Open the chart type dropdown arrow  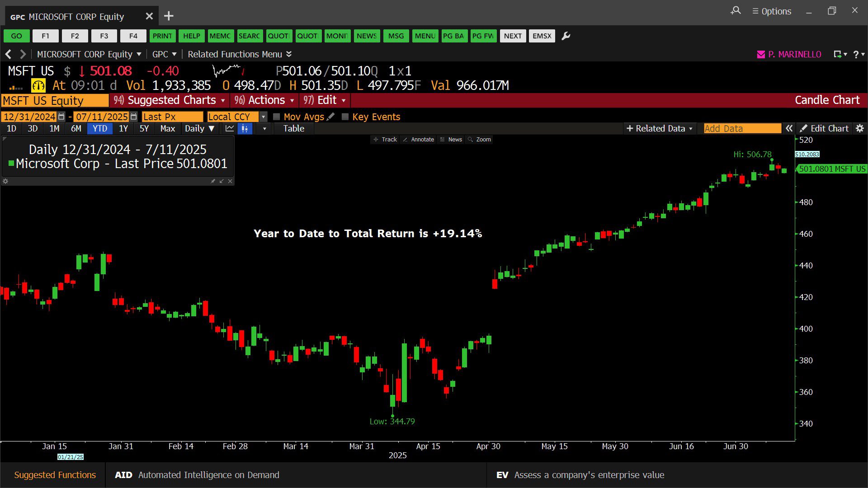264,128
